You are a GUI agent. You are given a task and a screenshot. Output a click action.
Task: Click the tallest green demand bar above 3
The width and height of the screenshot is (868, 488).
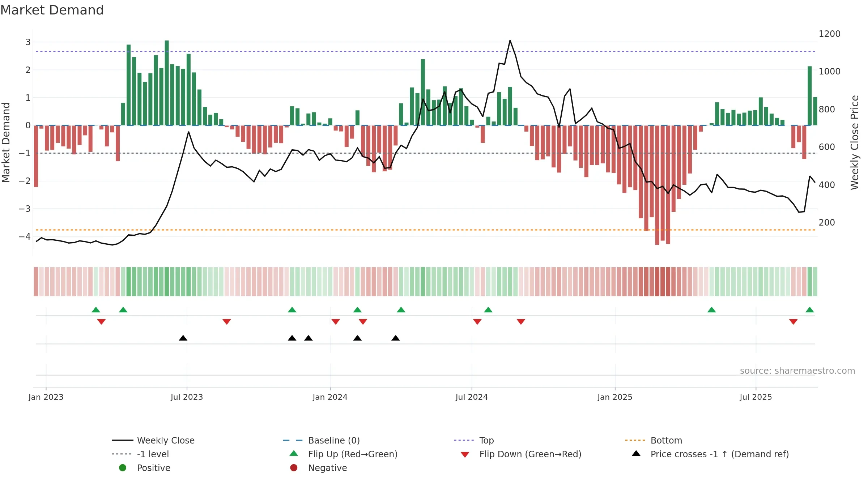pos(167,83)
